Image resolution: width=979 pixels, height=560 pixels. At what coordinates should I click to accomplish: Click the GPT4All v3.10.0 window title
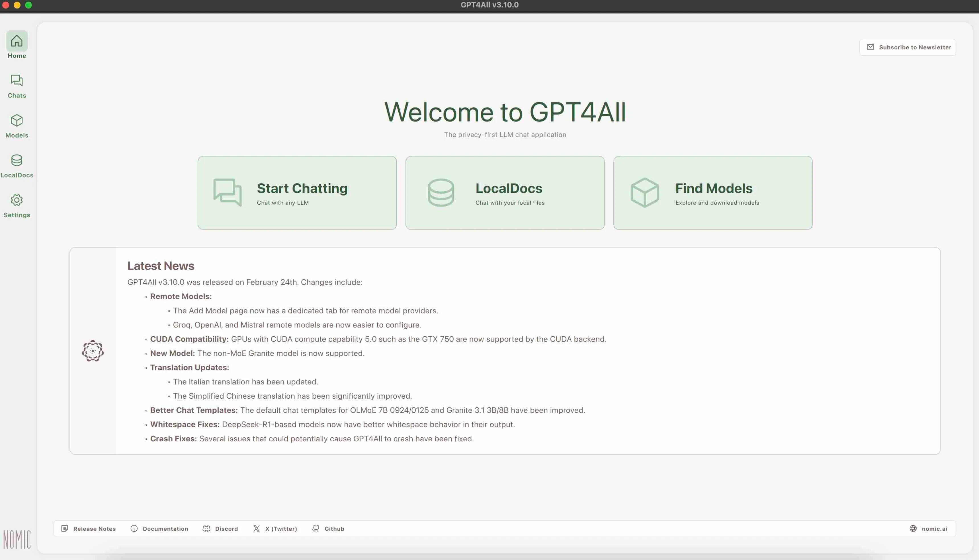click(489, 5)
